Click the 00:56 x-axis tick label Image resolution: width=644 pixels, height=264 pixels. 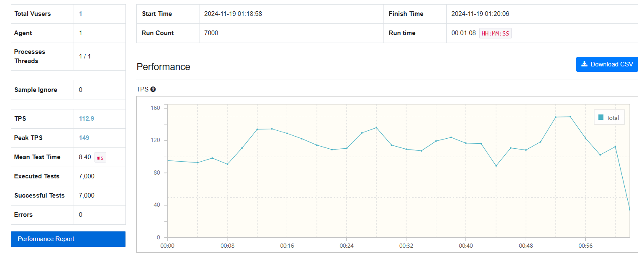coord(585,246)
